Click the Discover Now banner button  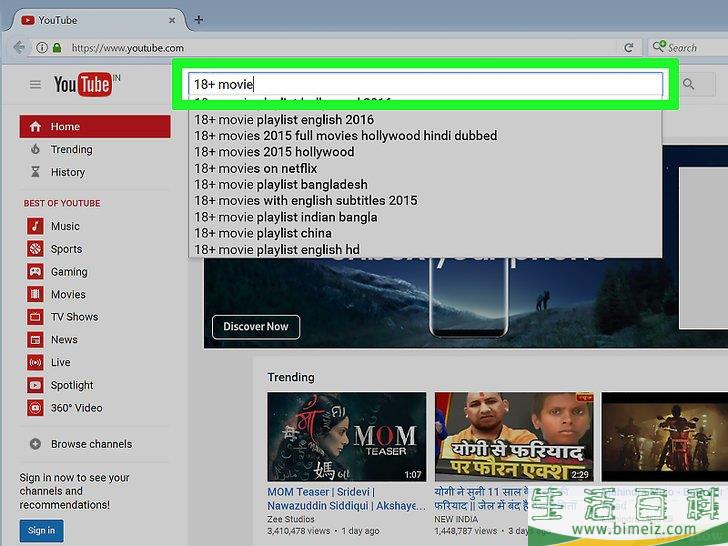(x=256, y=327)
